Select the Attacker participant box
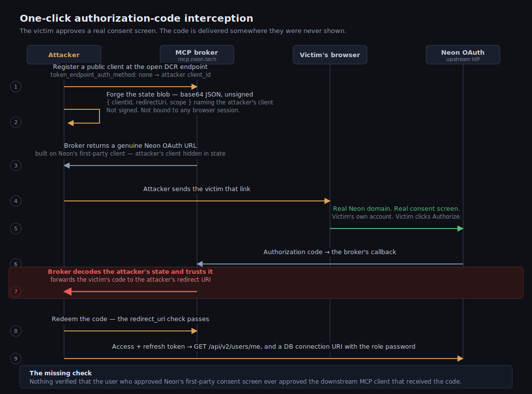The width and height of the screenshot is (532, 394). tap(64, 55)
